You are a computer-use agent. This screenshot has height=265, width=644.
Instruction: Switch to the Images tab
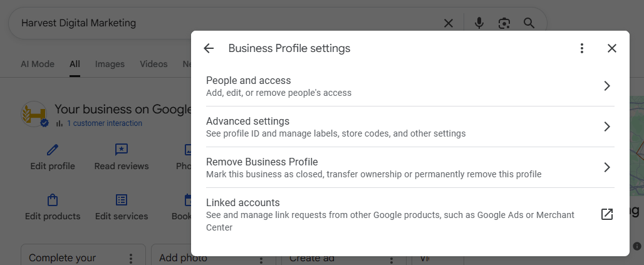point(110,64)
